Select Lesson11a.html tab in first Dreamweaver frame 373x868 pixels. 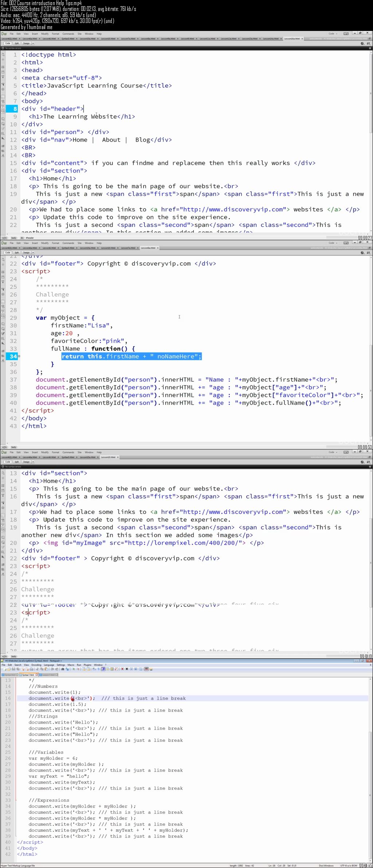coord(207,39)
